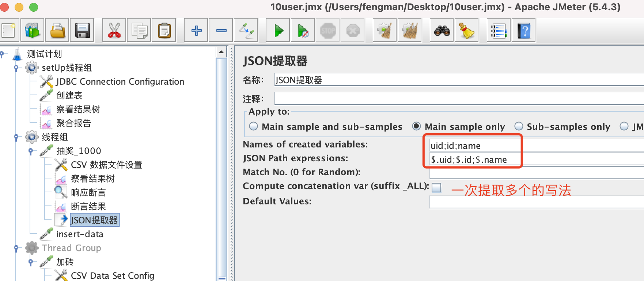Click the Default Values input field
644x281 pixels.
[x=537, y=202]
